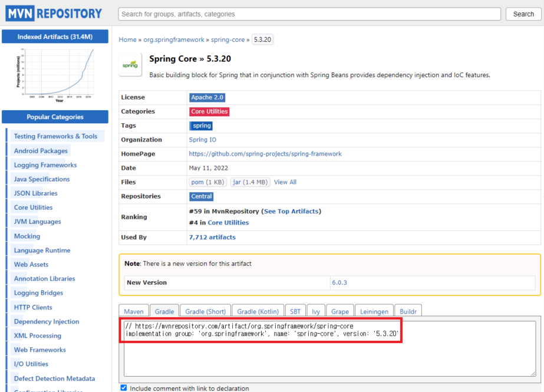Open JVM Languages category
Viewport: 544px width, 392px height.
click(37, 222)
